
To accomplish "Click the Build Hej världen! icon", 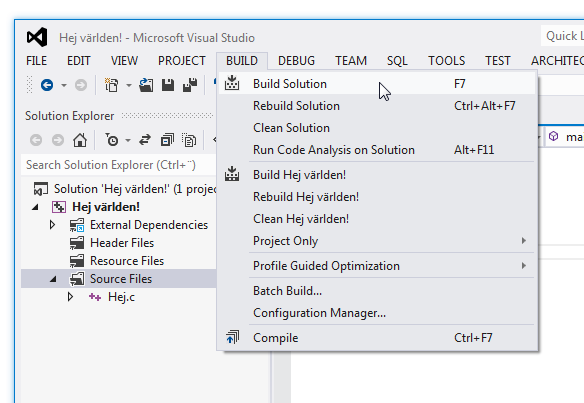I will [x=232, y=174].
